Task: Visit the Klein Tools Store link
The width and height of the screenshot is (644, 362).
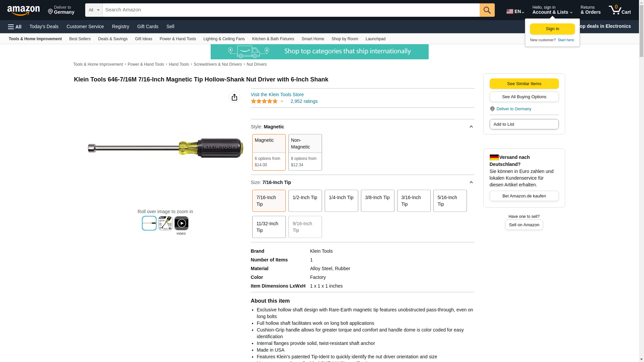Action: [x=277, y=95]
